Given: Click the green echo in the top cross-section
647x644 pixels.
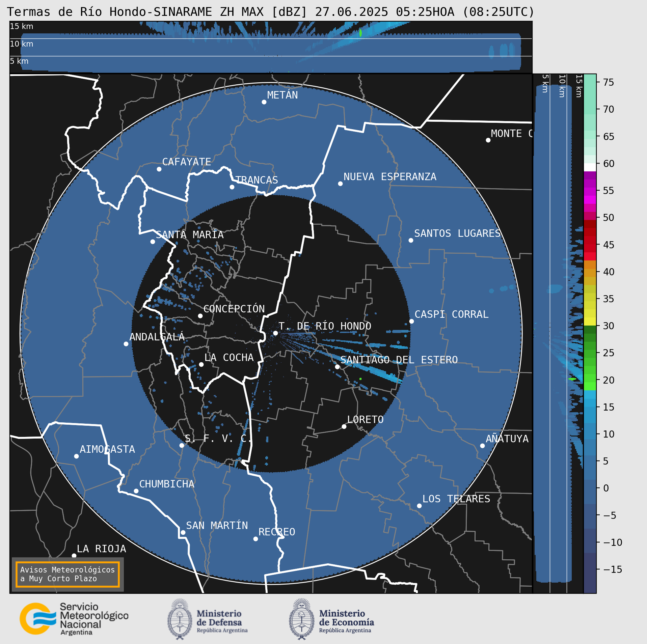Looking at the screenshot, I should click(x=360, y=33).
